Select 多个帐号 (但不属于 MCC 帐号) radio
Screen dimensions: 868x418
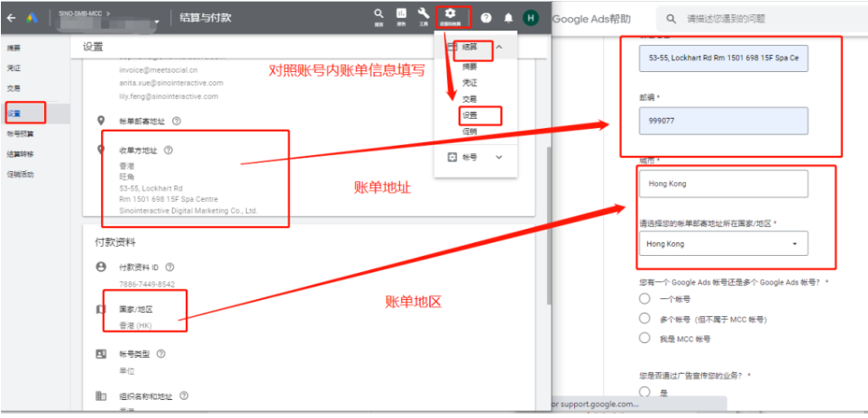pos(644,319)
